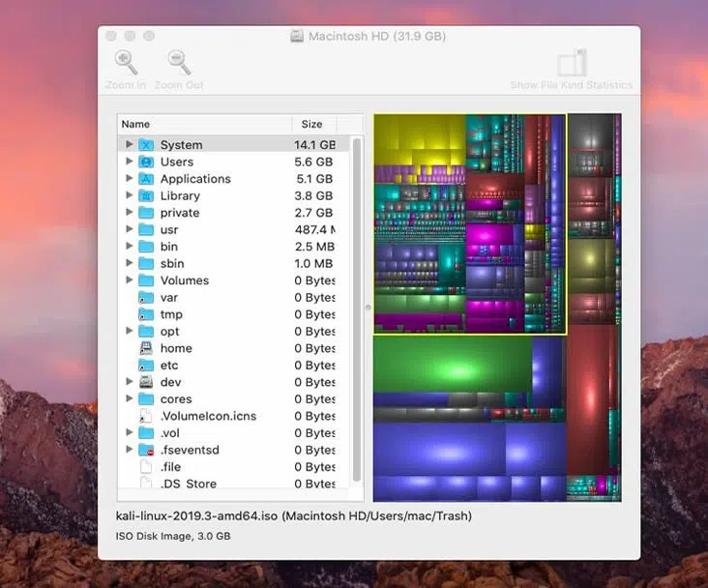Select the Volumes folder icon

pyautogui.click(x=146, y=280)
